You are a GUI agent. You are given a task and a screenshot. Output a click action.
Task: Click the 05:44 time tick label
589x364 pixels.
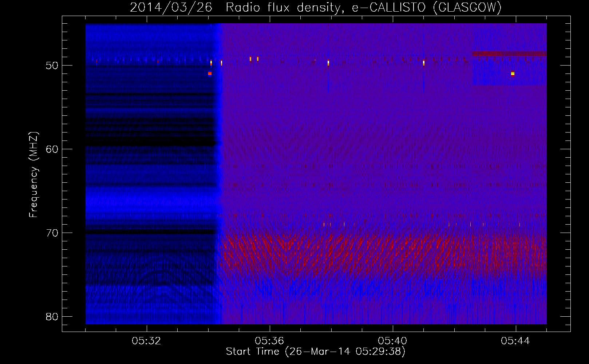[x=516, y=341]
